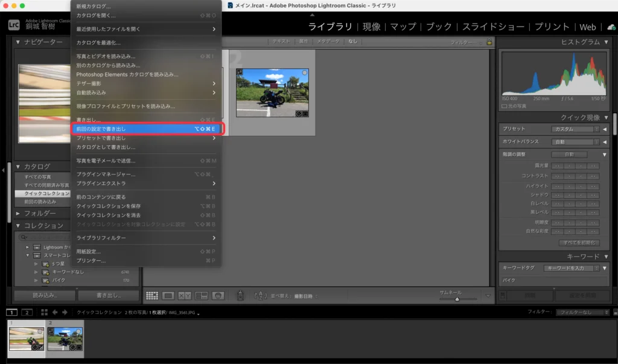Image resolution: width=618 pixels, height=364 pixels.
Task: Switch to loupe view icon
Action: 168,296
